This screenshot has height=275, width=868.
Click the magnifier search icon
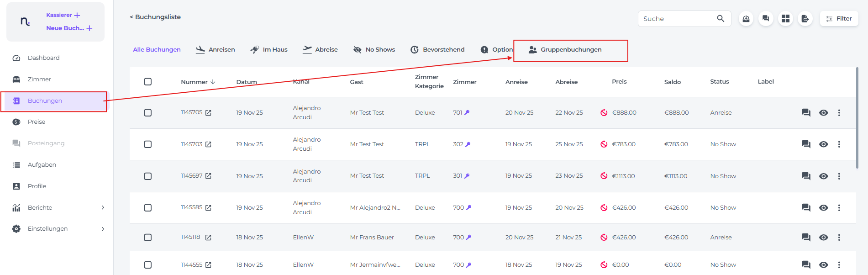pyautogui.click(x=721, y=19)
